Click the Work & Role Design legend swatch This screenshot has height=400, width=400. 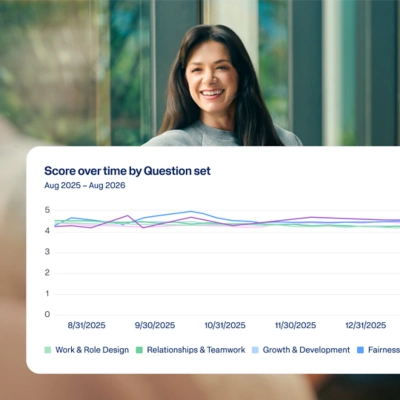pos(48,350)
